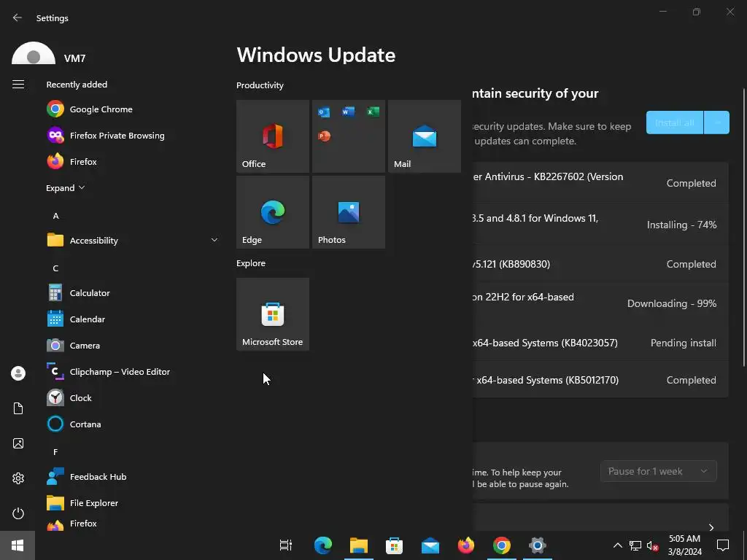Open Feedback Hub

tap(132, 476)
